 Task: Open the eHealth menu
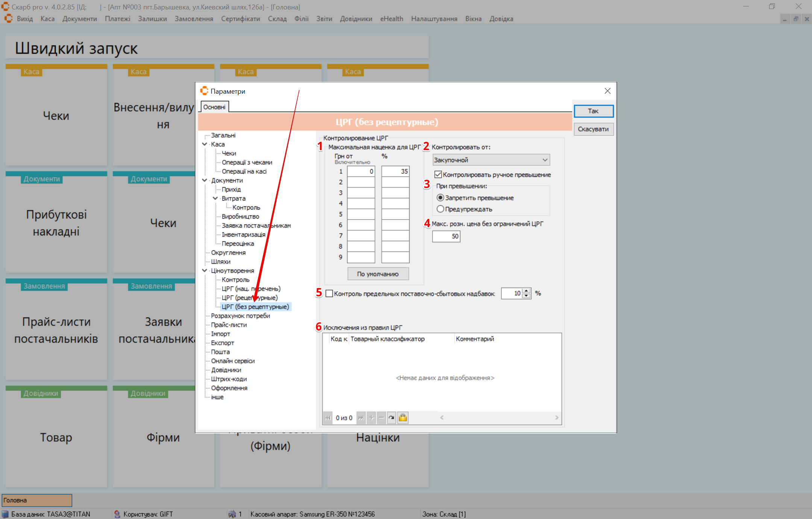click(392, 19)
